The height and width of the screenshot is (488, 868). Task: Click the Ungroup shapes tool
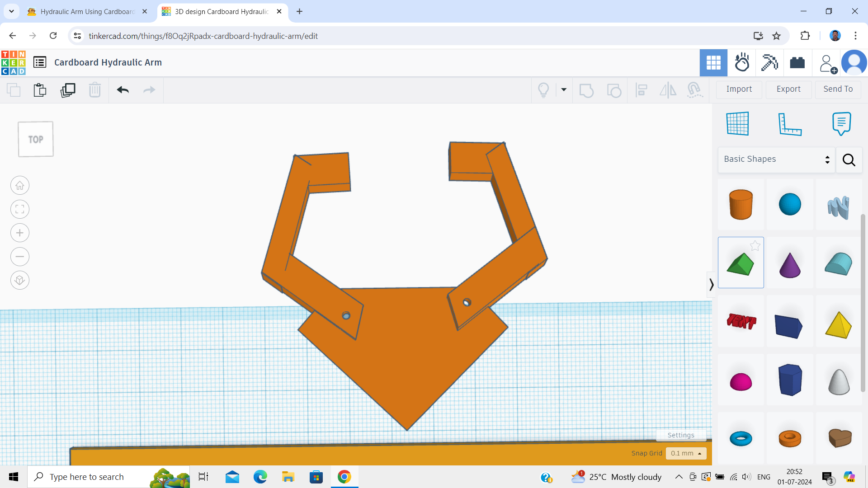(614, 90)
